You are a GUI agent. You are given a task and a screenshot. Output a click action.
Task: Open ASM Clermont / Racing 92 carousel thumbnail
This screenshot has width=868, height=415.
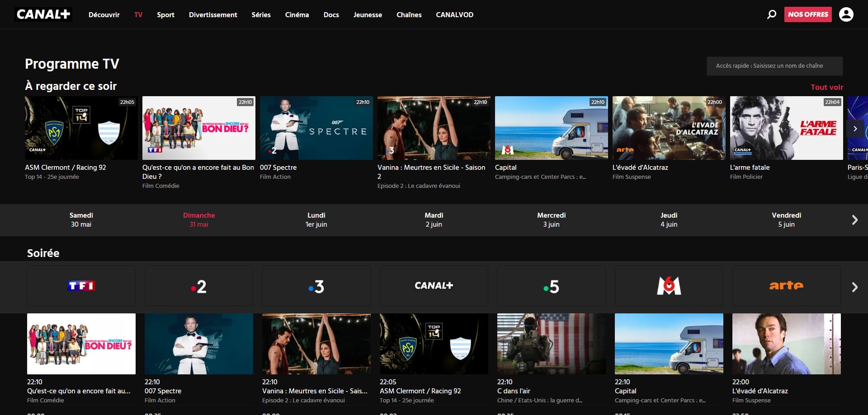[x=81, y=128]
